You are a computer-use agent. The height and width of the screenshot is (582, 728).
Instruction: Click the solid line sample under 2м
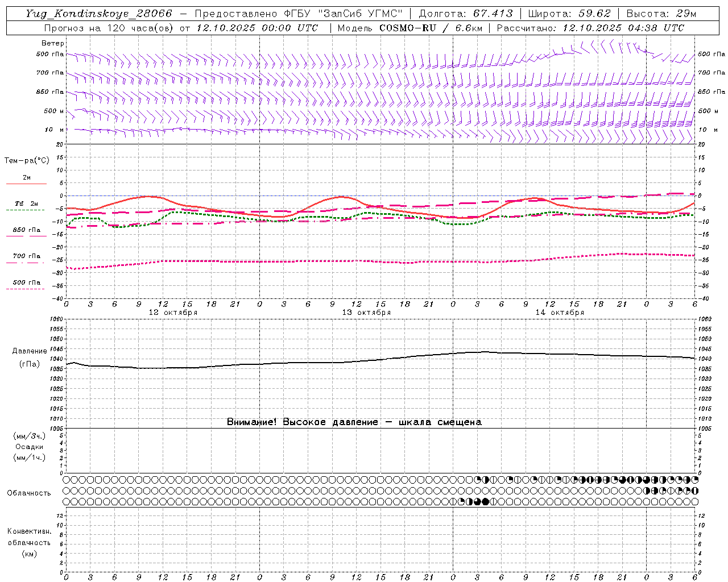tap(26, 184)
